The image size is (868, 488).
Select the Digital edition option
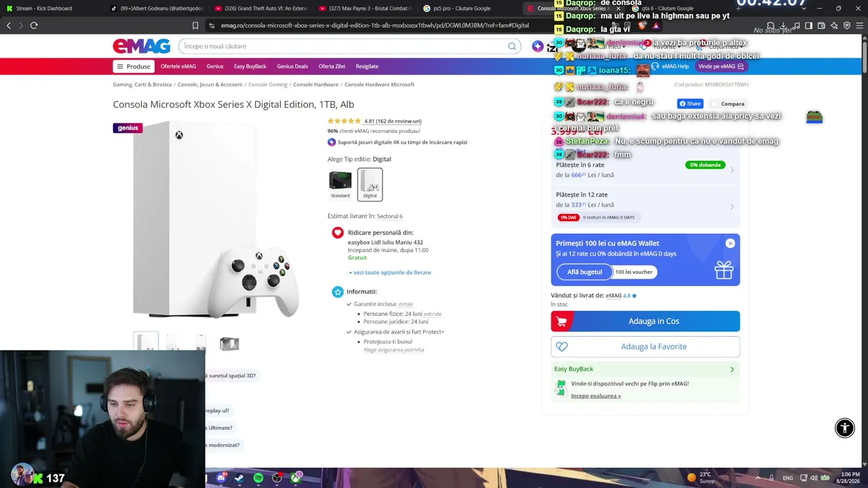coord(370,184)
